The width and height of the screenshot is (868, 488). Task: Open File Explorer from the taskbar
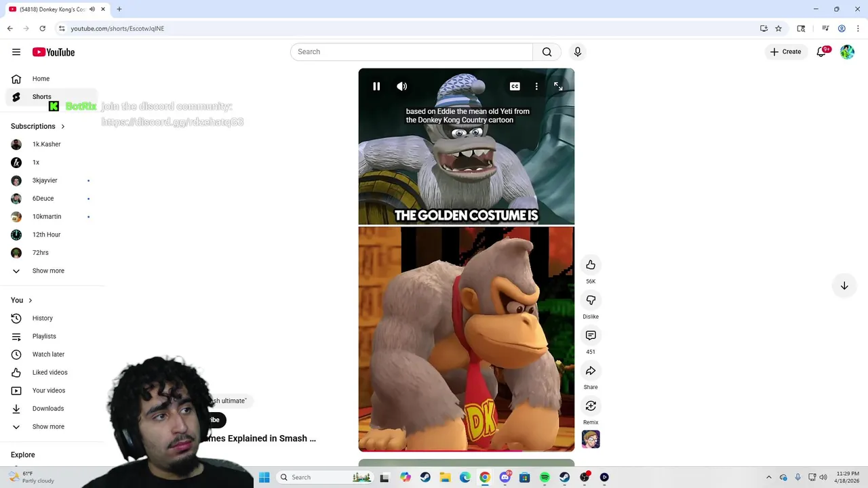[x=445, y=477]
